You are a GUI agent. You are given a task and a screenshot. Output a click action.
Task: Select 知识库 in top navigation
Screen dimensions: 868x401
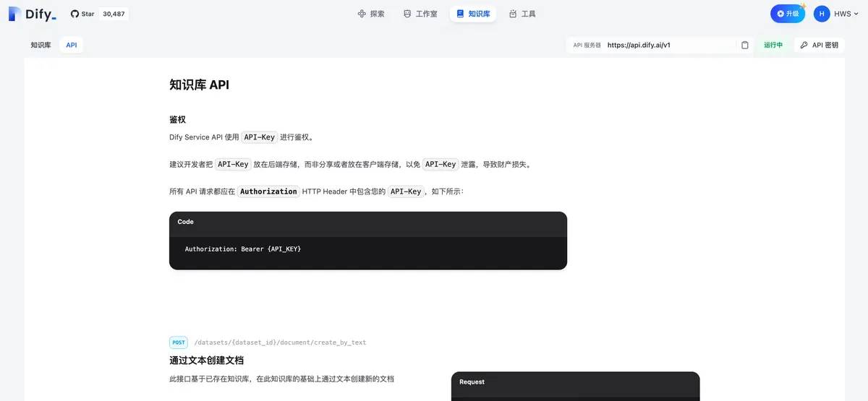point(472,14)
